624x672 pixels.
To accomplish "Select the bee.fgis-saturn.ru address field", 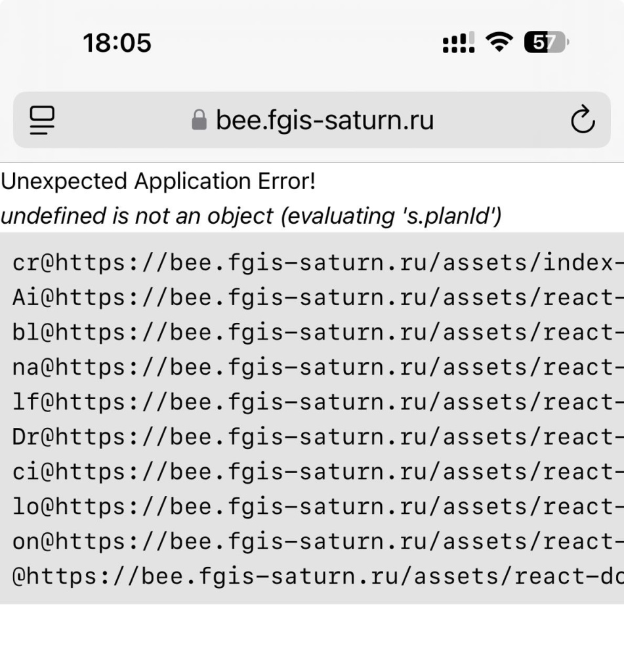I will tap(312, 120).
